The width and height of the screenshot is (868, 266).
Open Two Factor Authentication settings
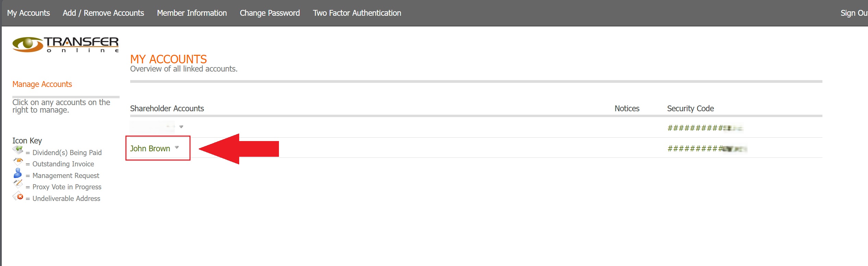357,13
